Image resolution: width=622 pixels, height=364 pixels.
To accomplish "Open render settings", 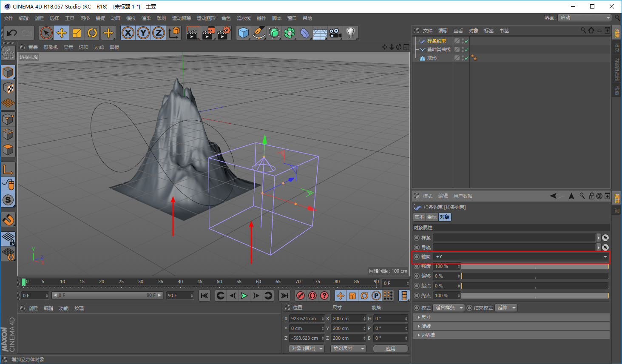I will 224,33.
